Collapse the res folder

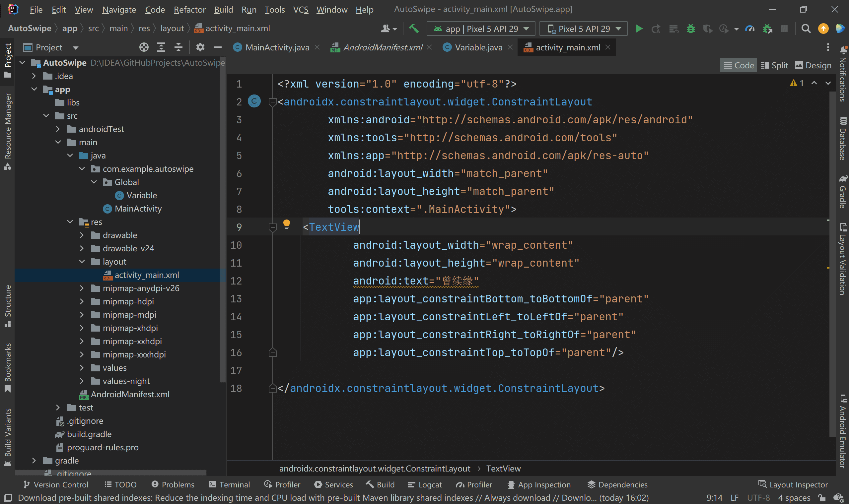click(70, 222)
